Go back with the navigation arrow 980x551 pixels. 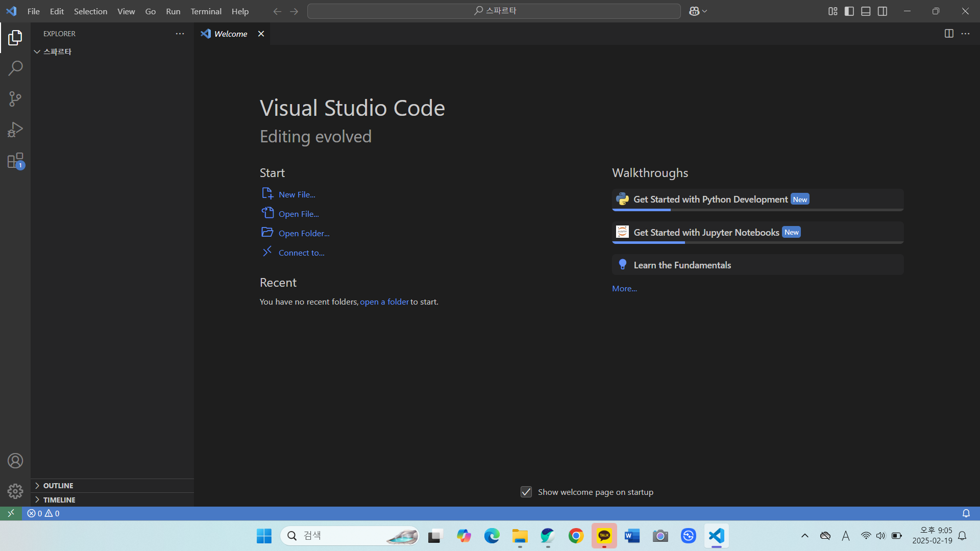click(x=277, y=11)
